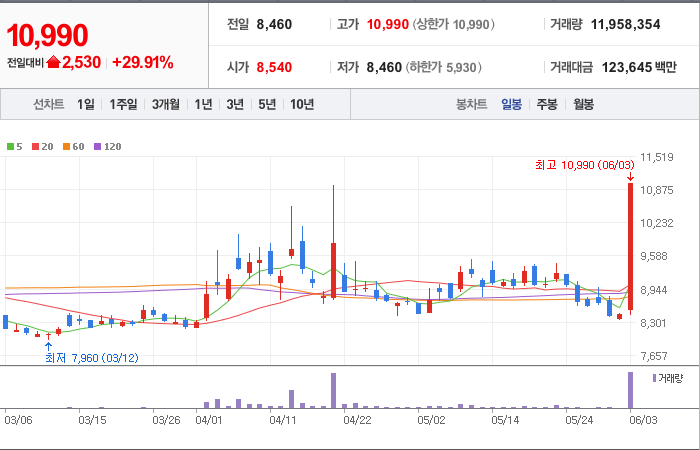This screenshot has height=450, width=700.
Task: Click the 04/01 date axis label
Action: tap(209, 421)
